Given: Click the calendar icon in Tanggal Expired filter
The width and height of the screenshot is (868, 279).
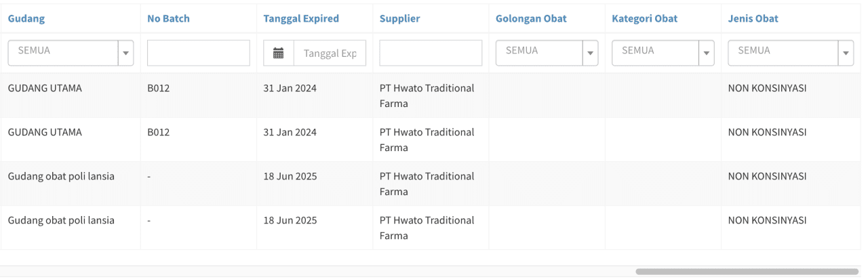Looking at the screenshot, I should (x=278, y=53).
